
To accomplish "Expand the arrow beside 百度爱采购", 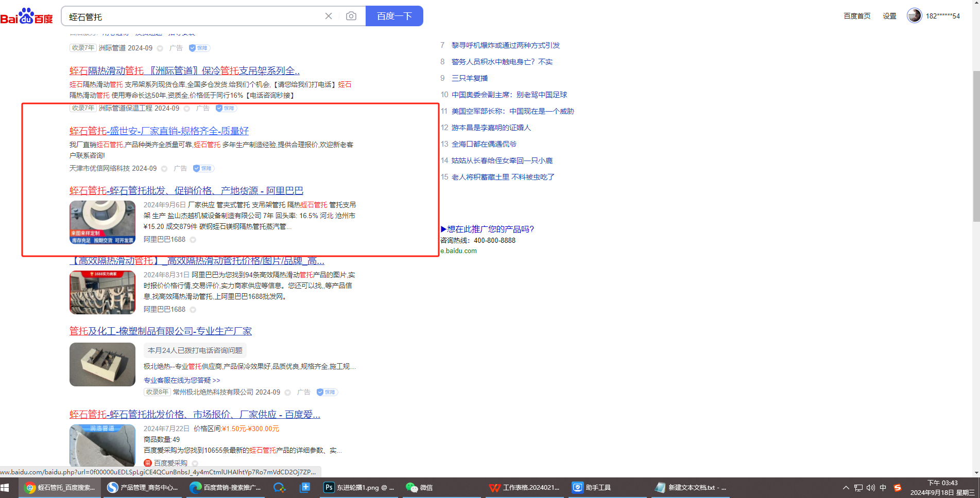I will tap(195, 464).
